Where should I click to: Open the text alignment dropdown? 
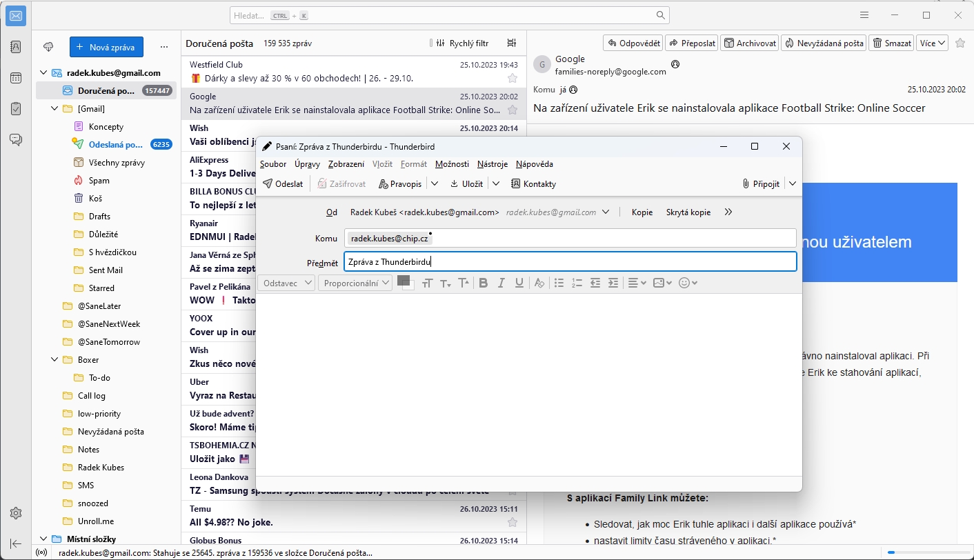click(x=637, y=283)
